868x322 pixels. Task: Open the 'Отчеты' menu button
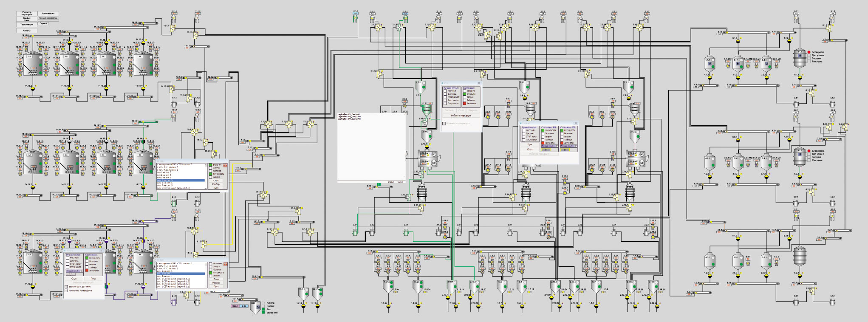[x=27, y=31]
